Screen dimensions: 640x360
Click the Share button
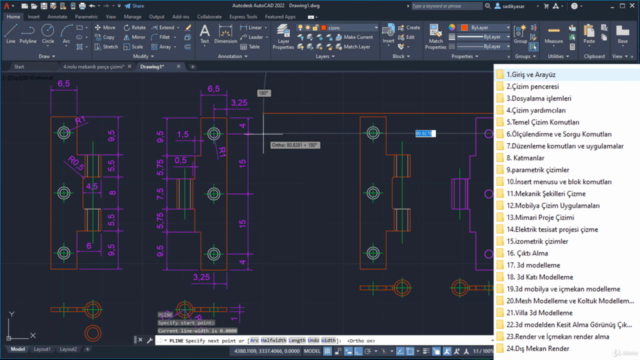click(134, 6)
